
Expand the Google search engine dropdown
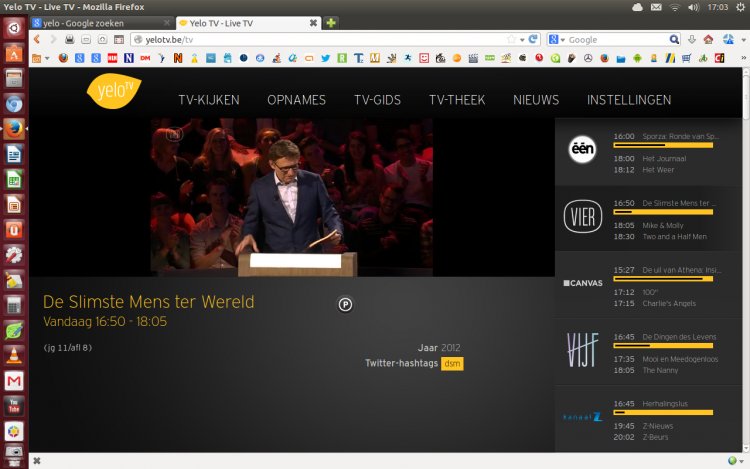pyautogui.click(x=563, y=39)
